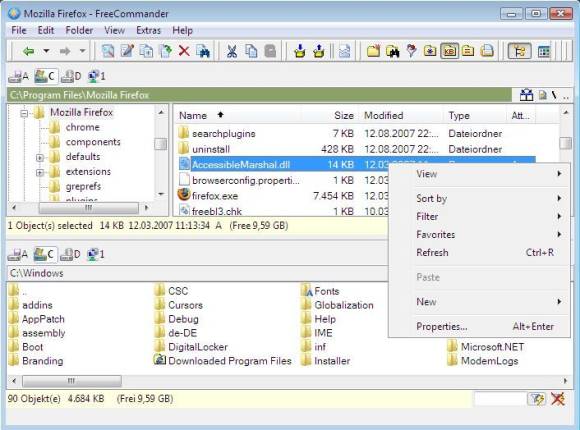The image size is (580, 430).
Task: Sort list by the Modified column header
Action: pos(384,115)
